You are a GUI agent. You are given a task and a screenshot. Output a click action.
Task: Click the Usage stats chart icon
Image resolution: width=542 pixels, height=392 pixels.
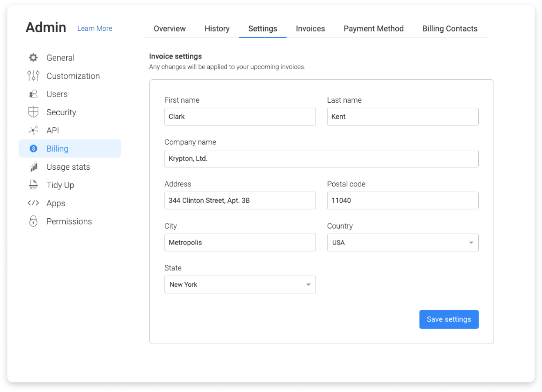pyautogui.click(x=33, y=167)
